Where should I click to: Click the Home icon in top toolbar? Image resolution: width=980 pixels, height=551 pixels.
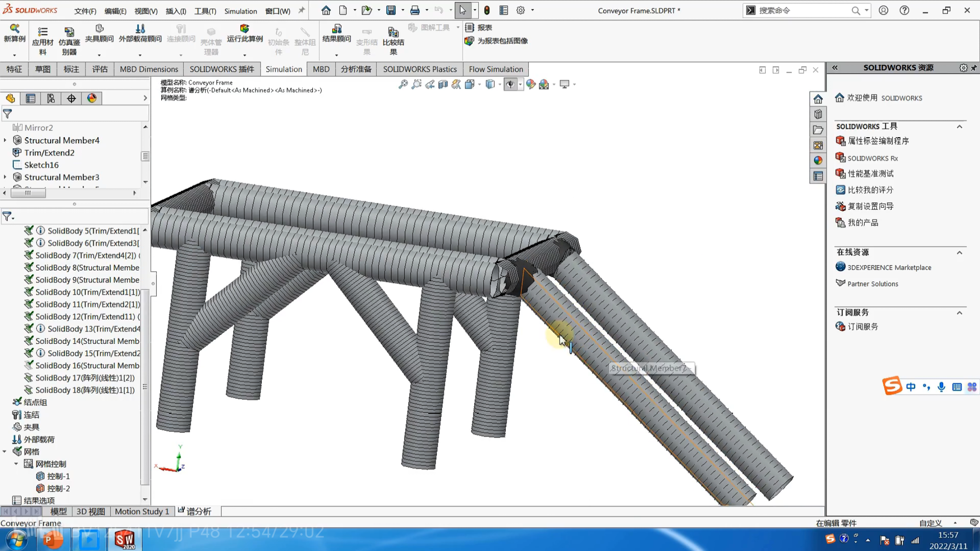(326, 10)
